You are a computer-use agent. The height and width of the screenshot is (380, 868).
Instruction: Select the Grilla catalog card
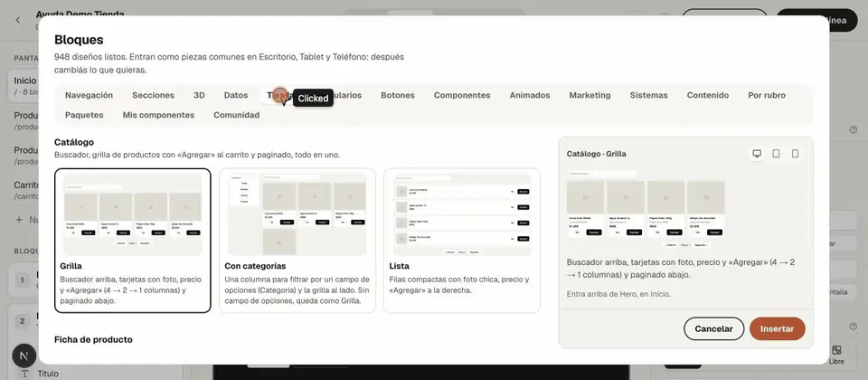pos(133,241)
